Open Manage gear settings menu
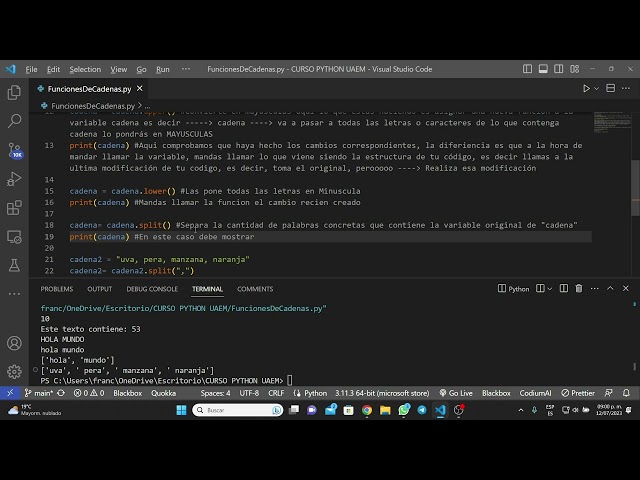640x480 pixels. point(14,372)
